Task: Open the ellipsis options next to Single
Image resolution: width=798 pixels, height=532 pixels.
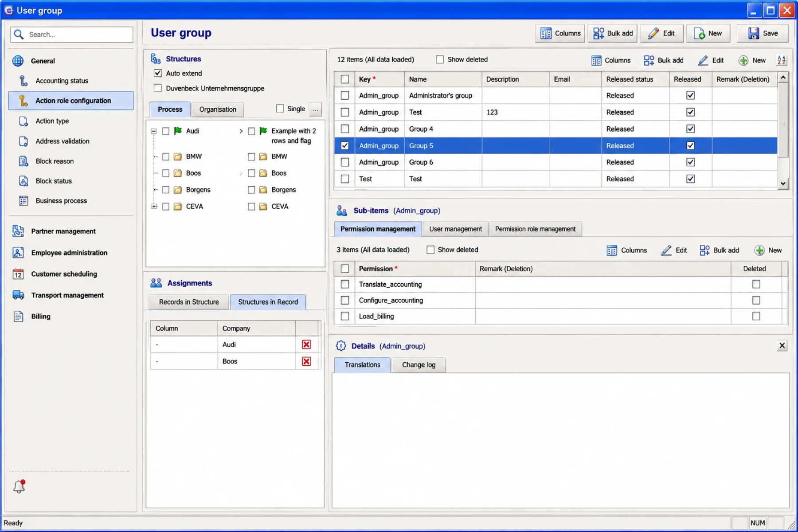Action: 315,109
